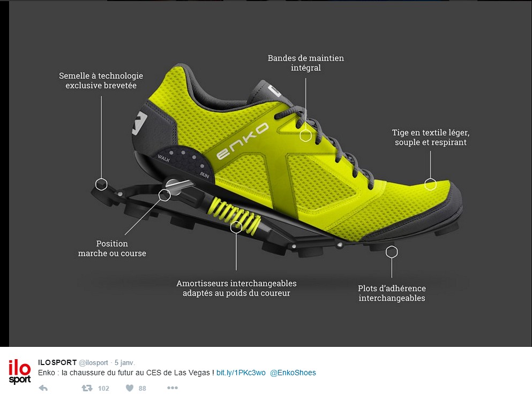Click the like count 88

click(142, 389)
